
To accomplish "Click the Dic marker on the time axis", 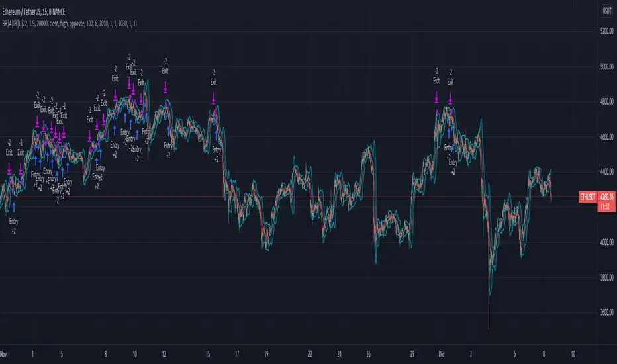I will coord(442,354).
